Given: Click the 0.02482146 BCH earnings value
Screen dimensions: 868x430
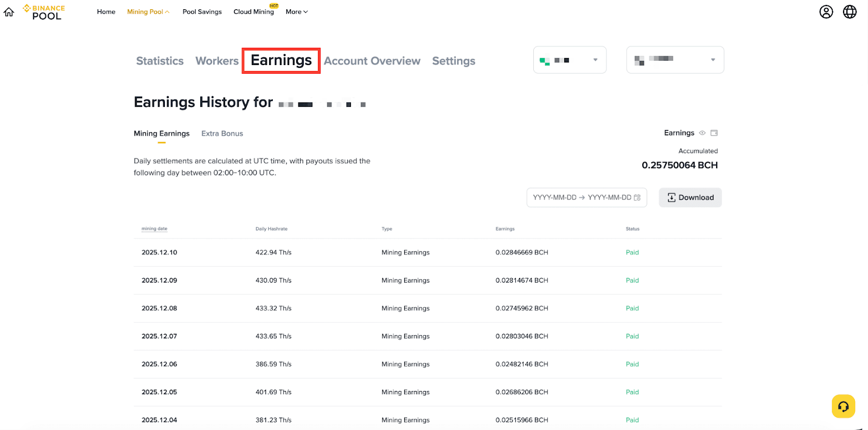Looking at the screenshot, I should [522, 364].
